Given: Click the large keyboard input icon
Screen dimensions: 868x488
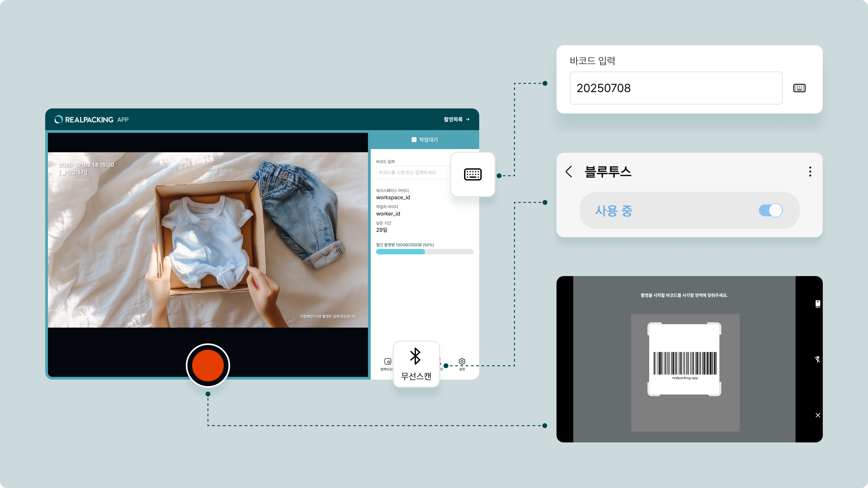Looking at the screenshot, I should 472,174.
